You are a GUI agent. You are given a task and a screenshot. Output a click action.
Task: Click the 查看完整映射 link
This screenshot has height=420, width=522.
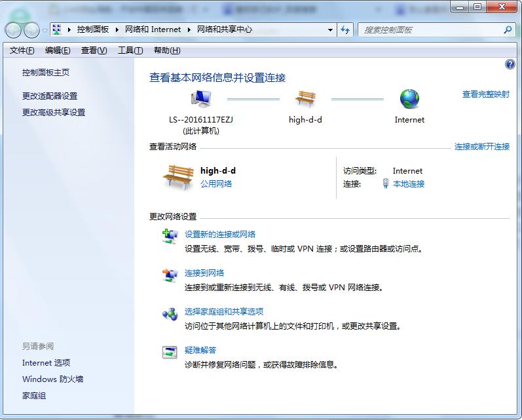coord(485,94)
